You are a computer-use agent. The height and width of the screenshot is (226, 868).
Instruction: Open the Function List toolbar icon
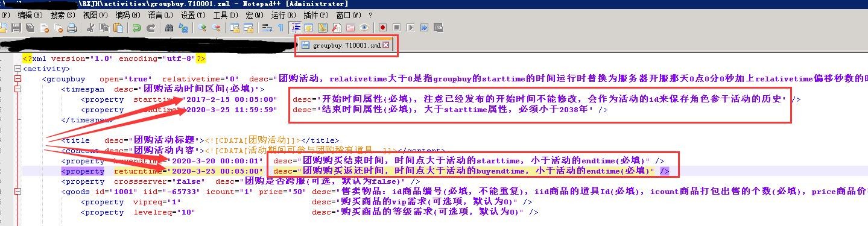coord(337,28)
